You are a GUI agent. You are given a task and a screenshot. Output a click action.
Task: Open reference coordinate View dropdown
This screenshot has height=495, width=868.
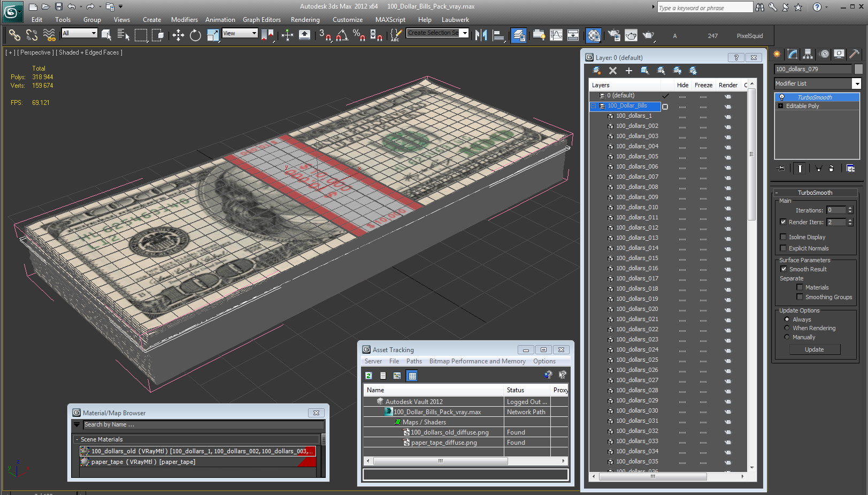(240, 33)
